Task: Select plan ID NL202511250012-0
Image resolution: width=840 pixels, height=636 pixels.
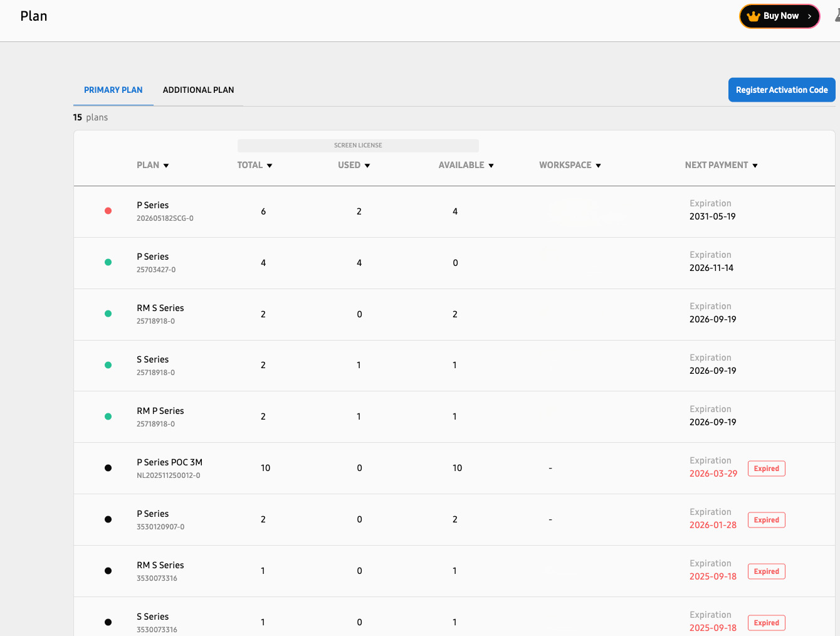Action: (169, 475)
